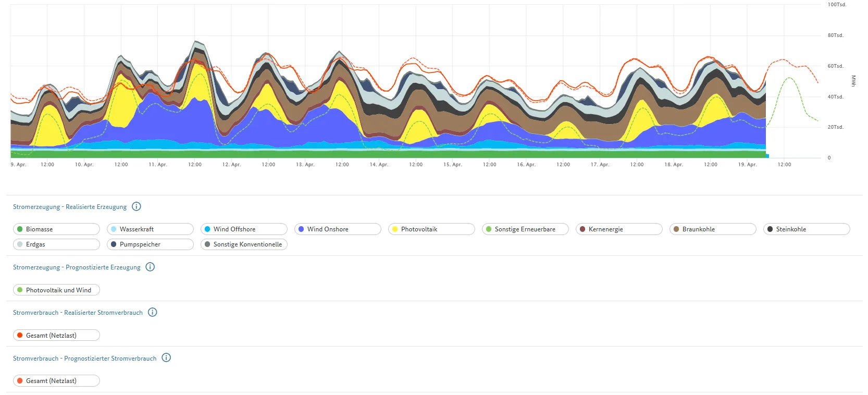Click the 15. Apr. axis label
This screenshot has height=395, width=868.
click(452, 165)
